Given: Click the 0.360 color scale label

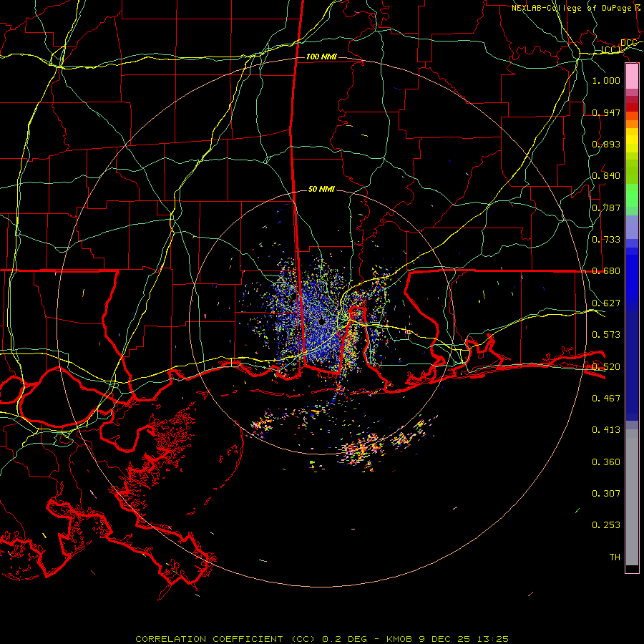Looking at the screenshot, I should [606, 462].
